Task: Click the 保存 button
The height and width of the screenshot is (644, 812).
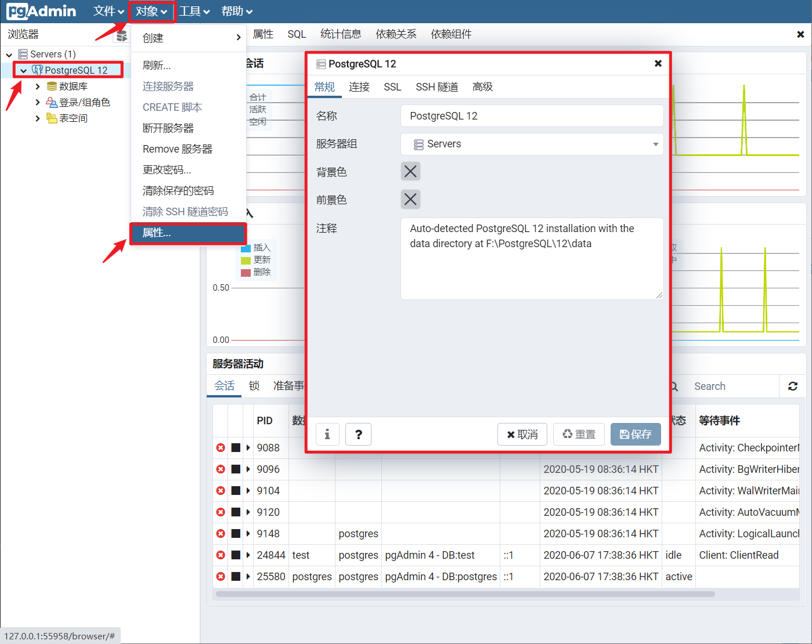Action: pyautogui.click(x=636, y=434)
